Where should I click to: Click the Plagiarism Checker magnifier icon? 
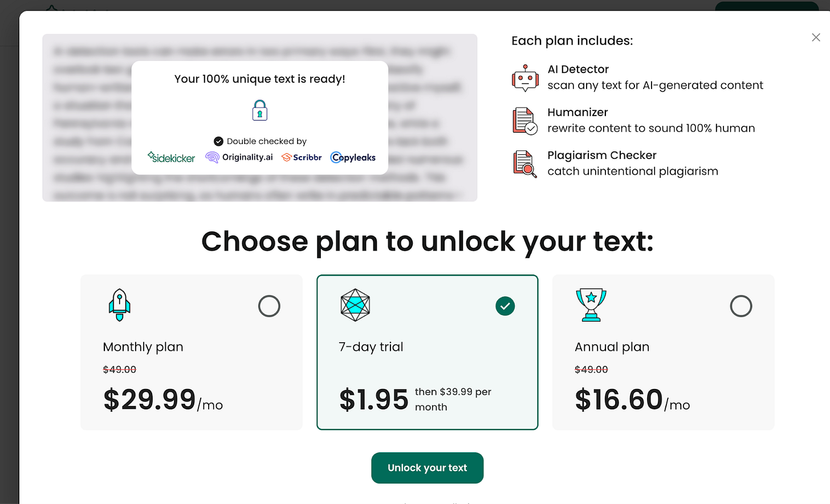(x=523, y=163)
